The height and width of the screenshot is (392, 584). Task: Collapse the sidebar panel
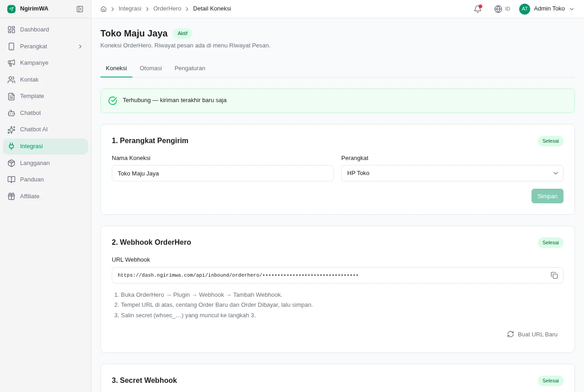80,9
